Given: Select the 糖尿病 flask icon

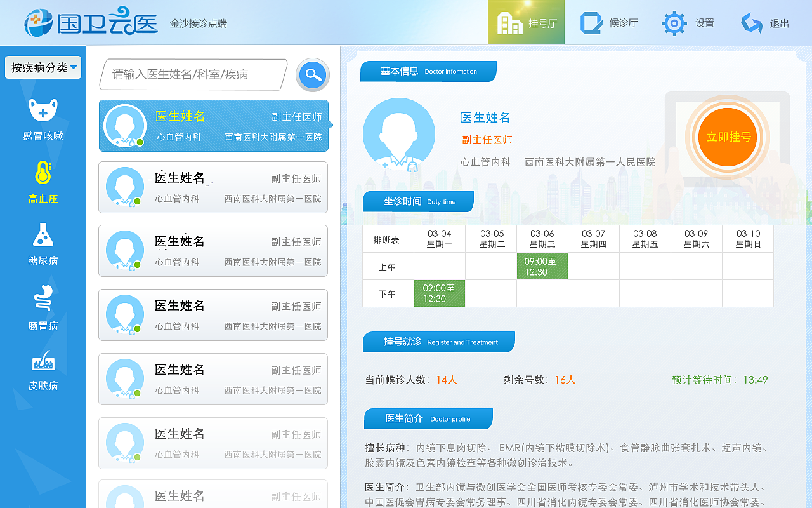Looking at the screenshot, I should click(x=43, y=235).
